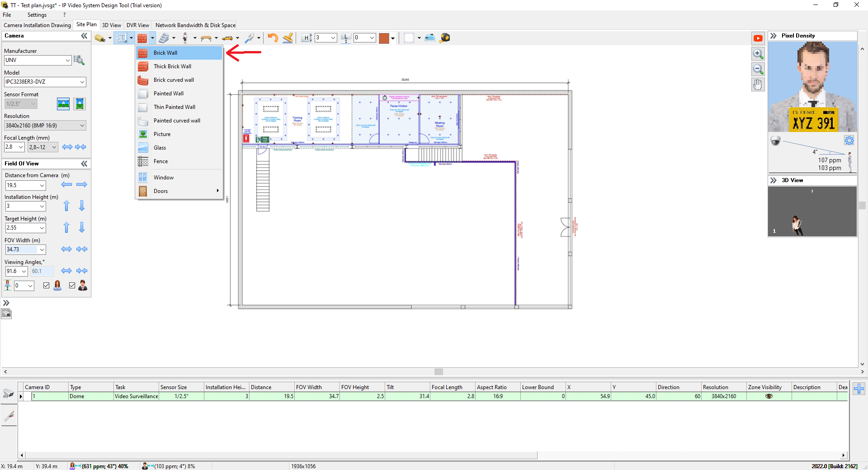Viewport: 868px width, 470px height.
Task: Open the camera model search icon
Action: pos(79,60)
